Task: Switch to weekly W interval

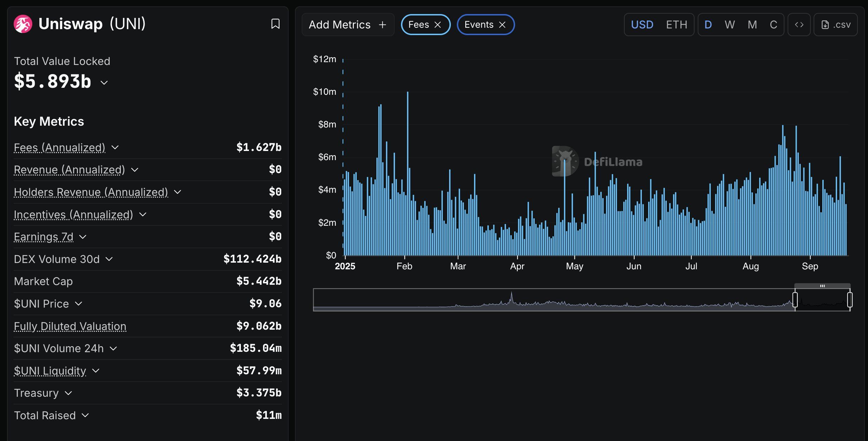Action: click(x=730, y=25)
